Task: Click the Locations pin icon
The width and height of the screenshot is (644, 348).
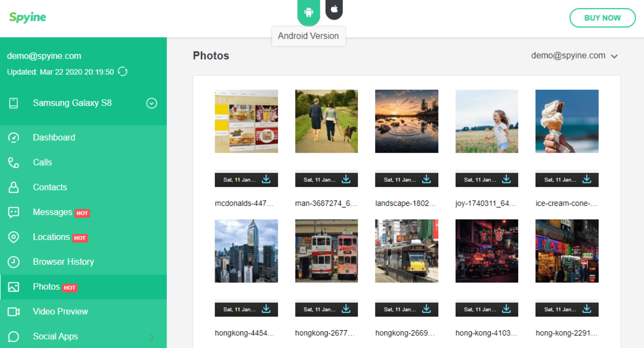Action: [14, 237]
